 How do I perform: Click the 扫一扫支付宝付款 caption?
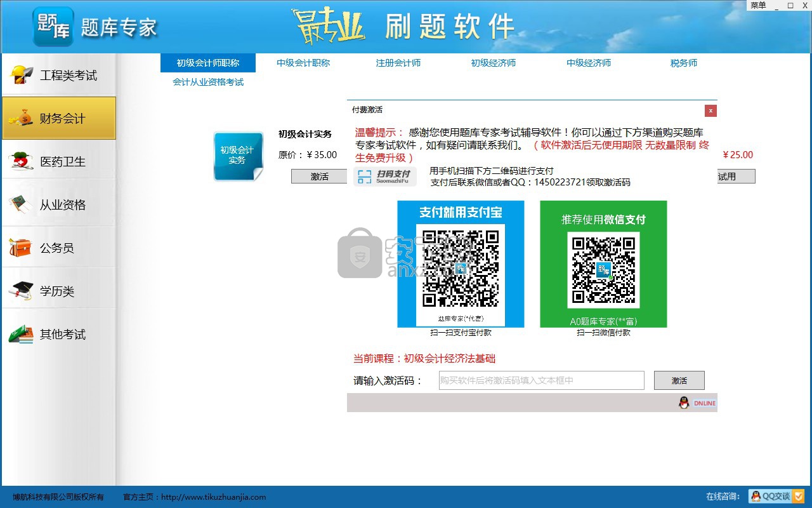point(461,333)
